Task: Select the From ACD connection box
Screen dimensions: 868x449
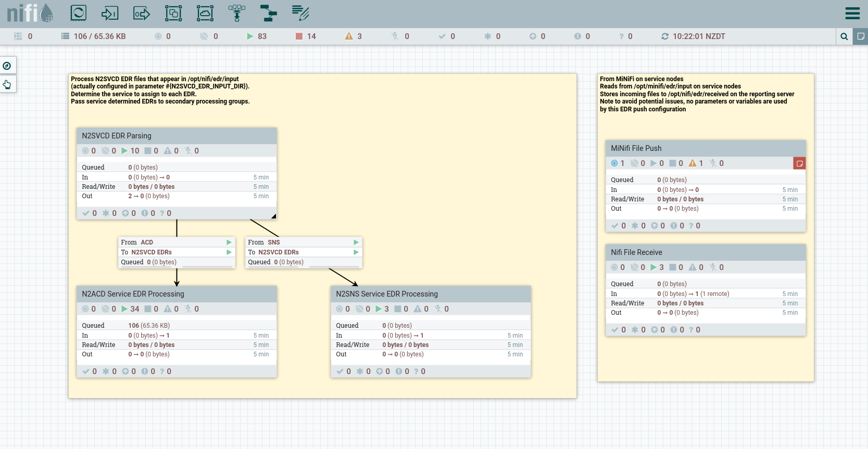Action: point(176,252)
